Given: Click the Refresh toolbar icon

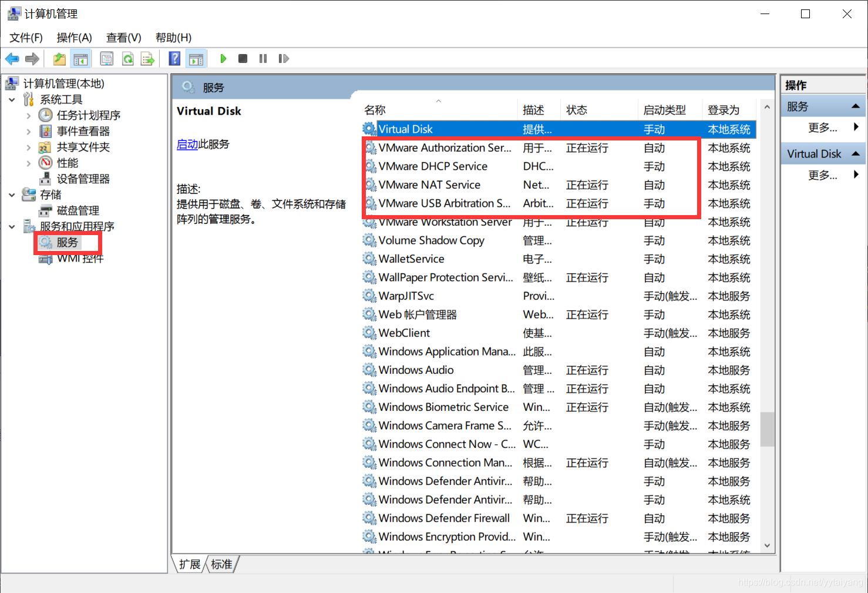Looking at the screenshot, I should (x=127, y=59).
